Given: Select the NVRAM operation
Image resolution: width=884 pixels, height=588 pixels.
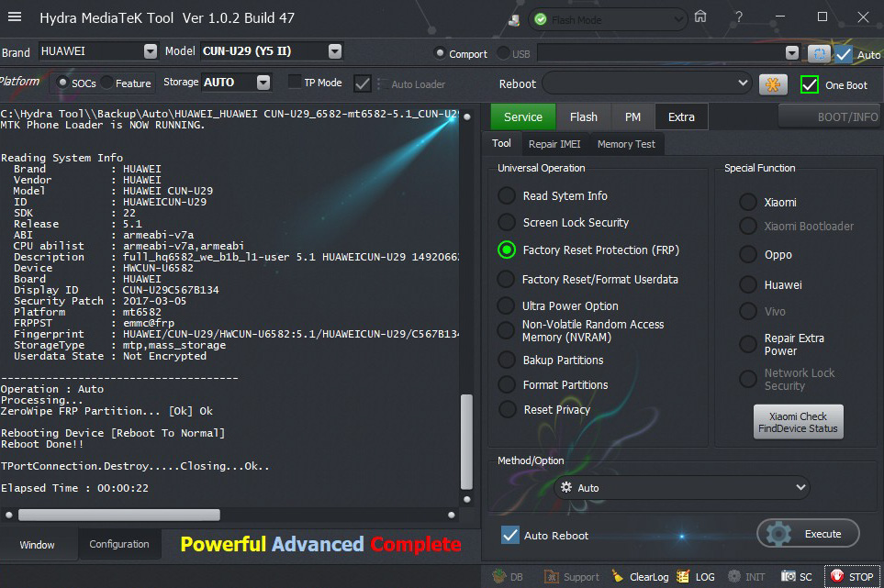Looking at the screenshot, I should (x=507, y=330).
